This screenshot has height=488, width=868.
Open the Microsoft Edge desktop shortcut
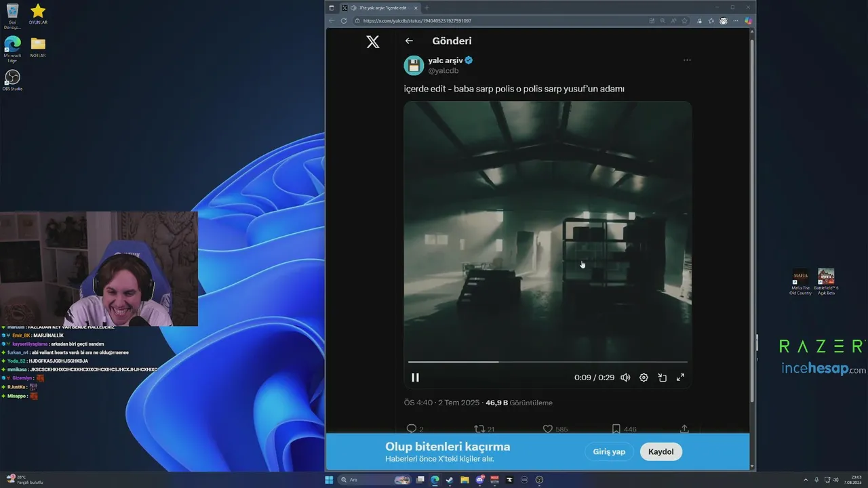(x=12, y=49)
